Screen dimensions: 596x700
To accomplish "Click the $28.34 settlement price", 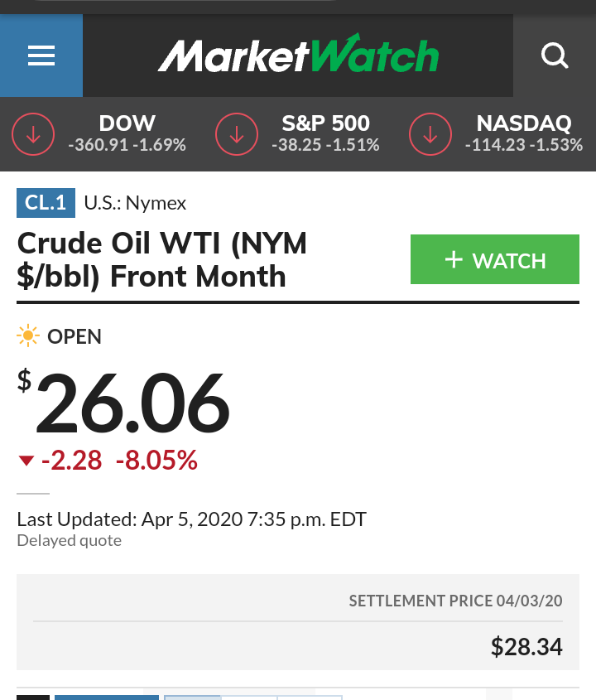I will point(526,646).
